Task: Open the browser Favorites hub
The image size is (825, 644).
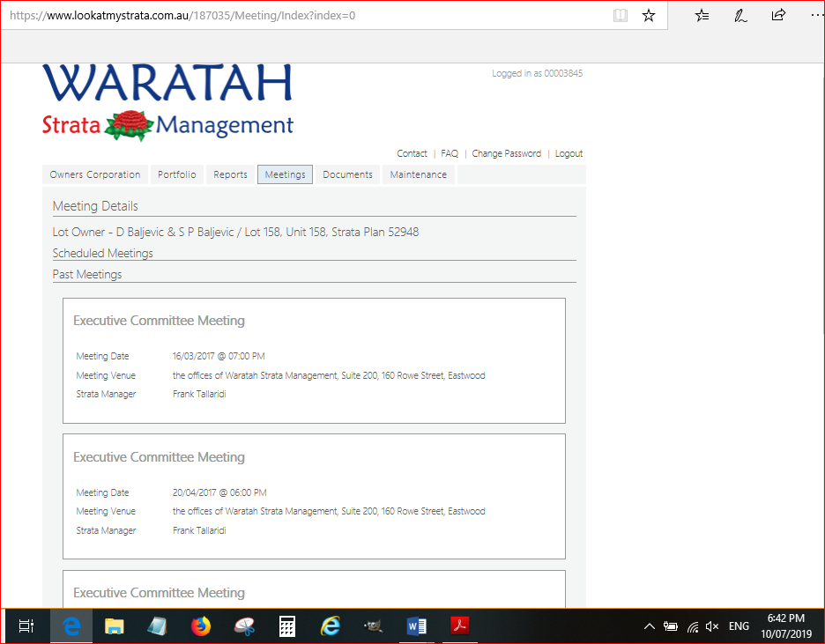Action: pos(702,15)
